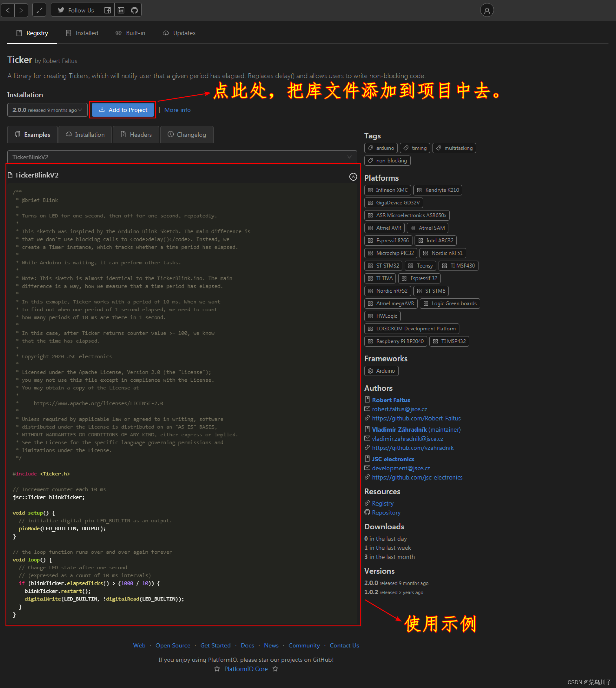Select the Headers tab
Screen dimensions: 616x688
click(x=136, y=135)
